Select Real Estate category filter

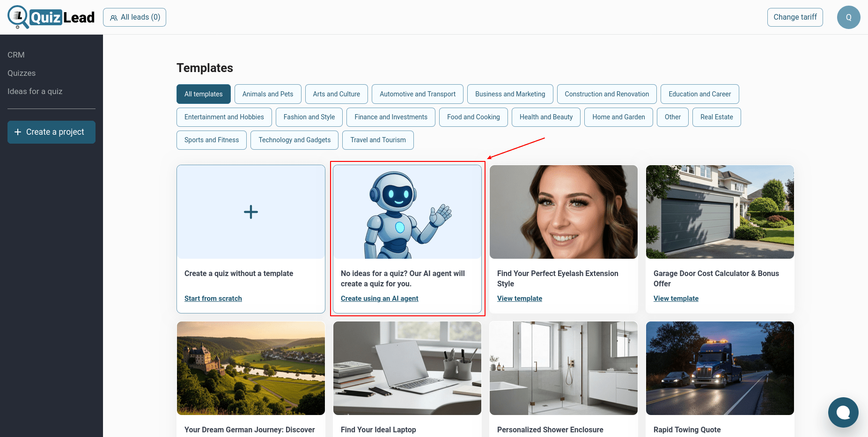[x=716, y=117]
